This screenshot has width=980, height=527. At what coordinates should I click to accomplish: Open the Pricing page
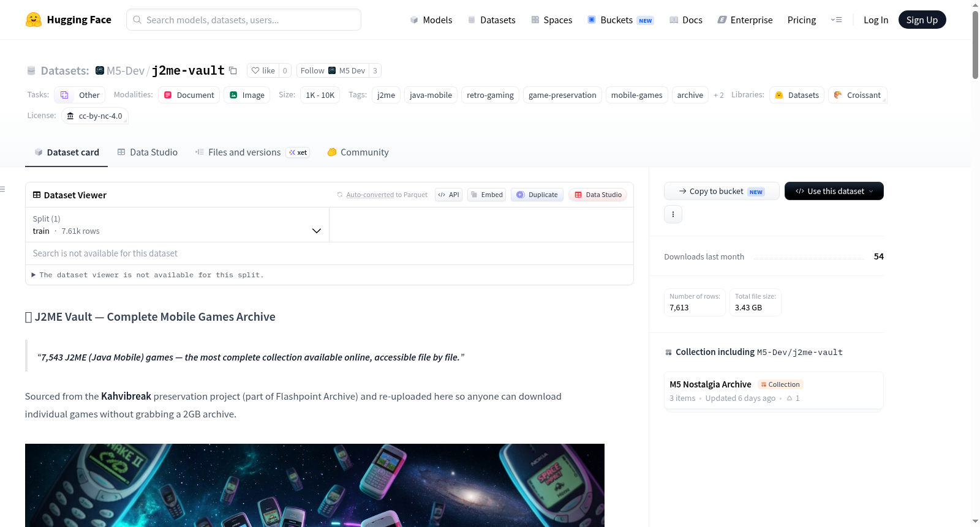pyautogui.click(x=802, y=20)
